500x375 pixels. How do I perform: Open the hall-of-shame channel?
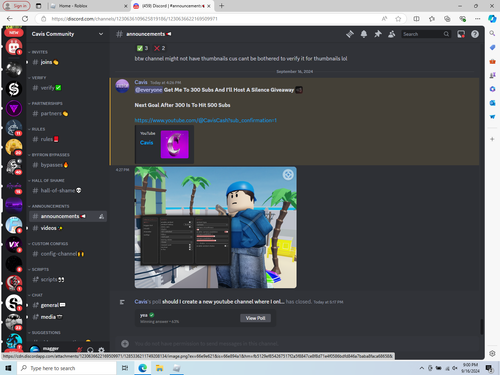(68, 191)
